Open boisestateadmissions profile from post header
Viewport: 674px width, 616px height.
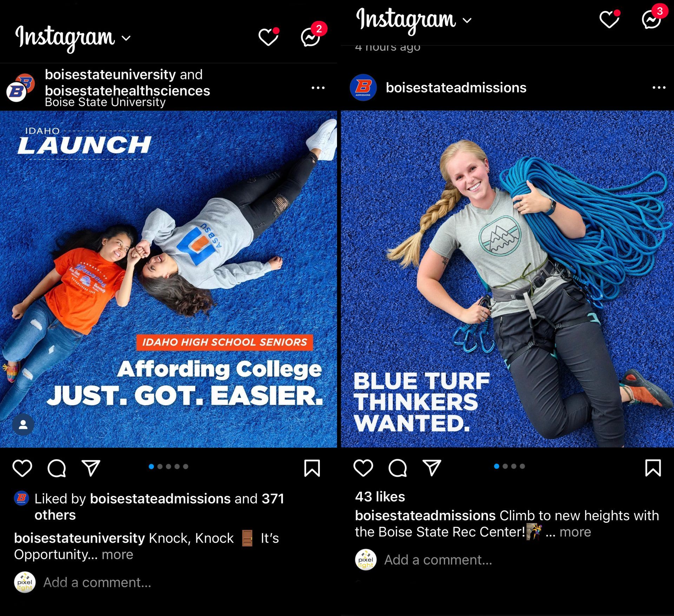456,88
